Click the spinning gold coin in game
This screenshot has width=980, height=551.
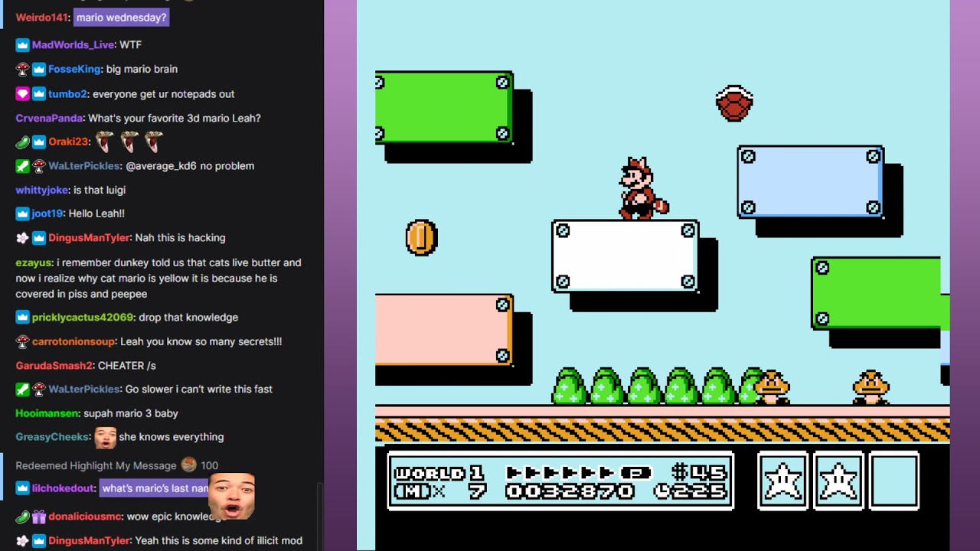[421, 237]
